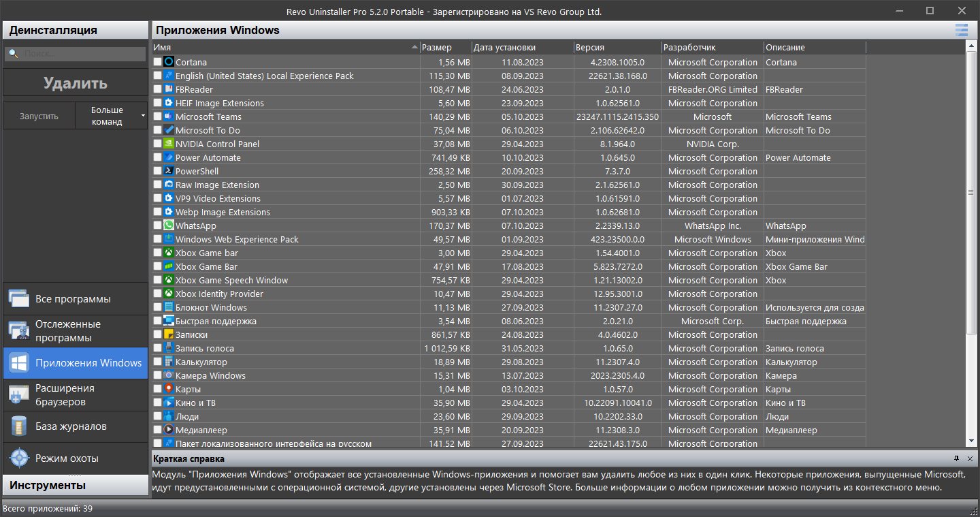Select the NVIDIA Control Panel checkbox
The width and height of the screenshot is (980, 517).
tap(158, 144)
